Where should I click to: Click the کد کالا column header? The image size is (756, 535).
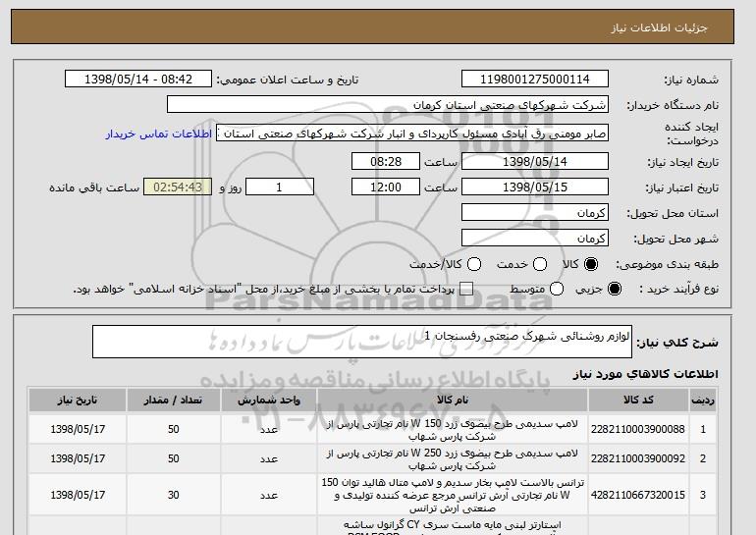[638, 401]
